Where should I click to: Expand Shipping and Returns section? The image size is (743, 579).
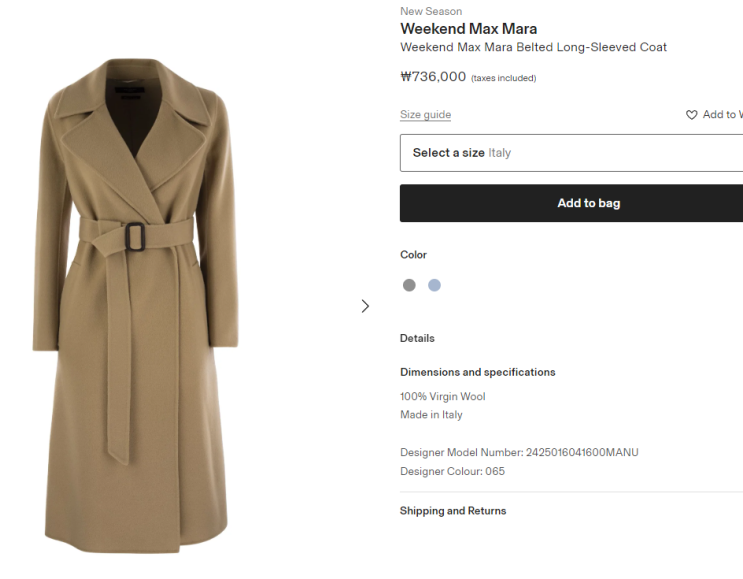pyautogui.click(x=453, y=511)
